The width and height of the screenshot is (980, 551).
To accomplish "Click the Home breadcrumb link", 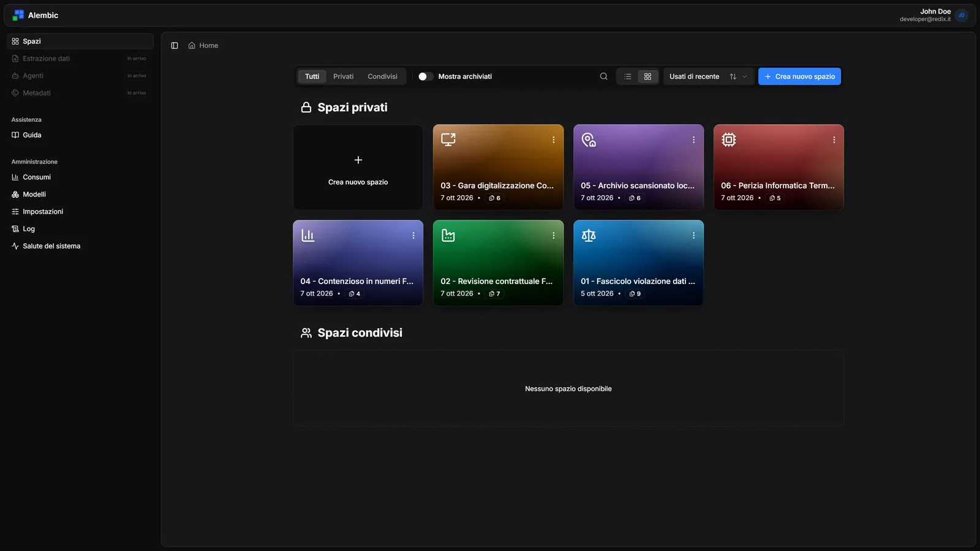I will tap(208, 45).
